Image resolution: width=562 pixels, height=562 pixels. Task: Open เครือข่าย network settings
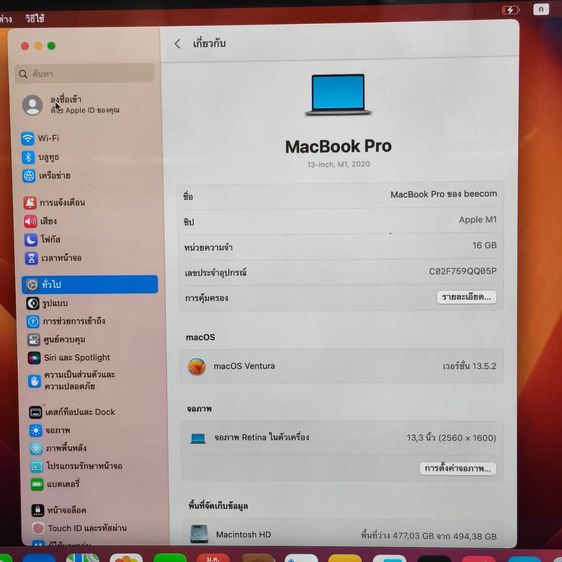coord(47,176)
